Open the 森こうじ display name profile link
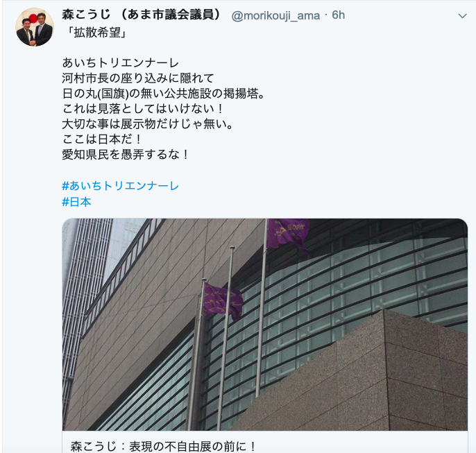 (142, 15)
